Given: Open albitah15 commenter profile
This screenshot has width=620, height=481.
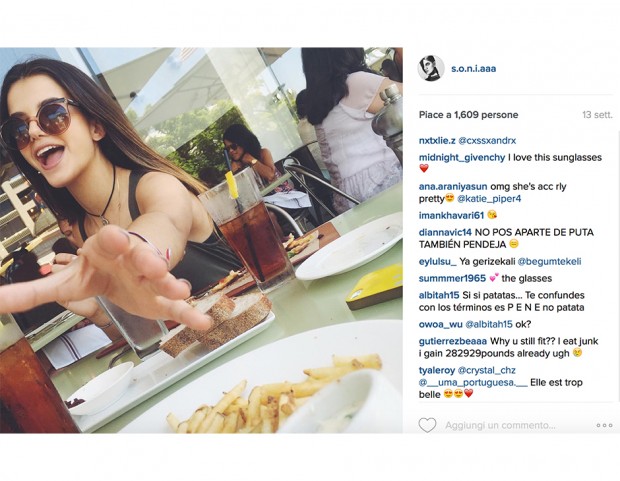Looking at the screenshot, I should click(x=439, y=295).
